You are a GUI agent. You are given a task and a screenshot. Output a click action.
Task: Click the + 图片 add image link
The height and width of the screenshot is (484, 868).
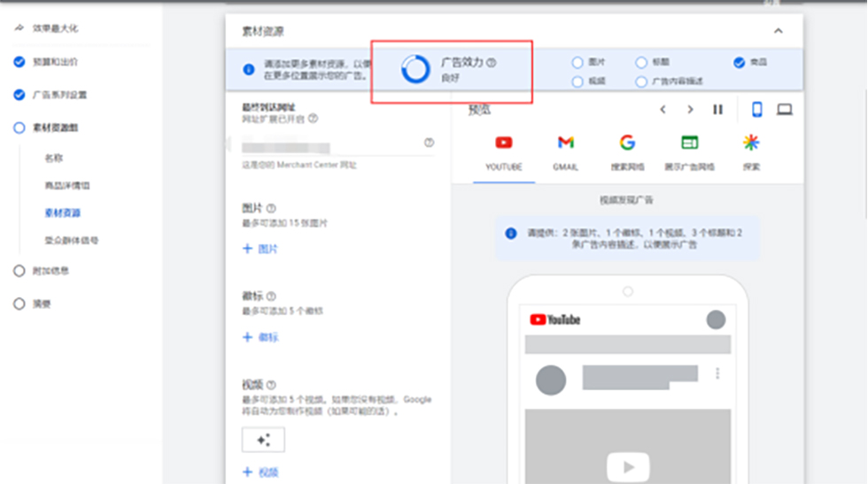tap(260, 250)
